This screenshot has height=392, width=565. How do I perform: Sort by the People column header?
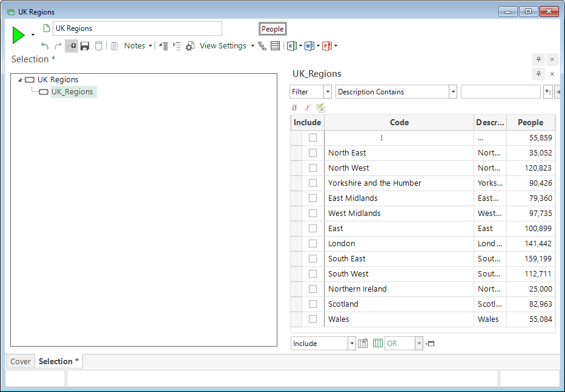pos(530,122)
